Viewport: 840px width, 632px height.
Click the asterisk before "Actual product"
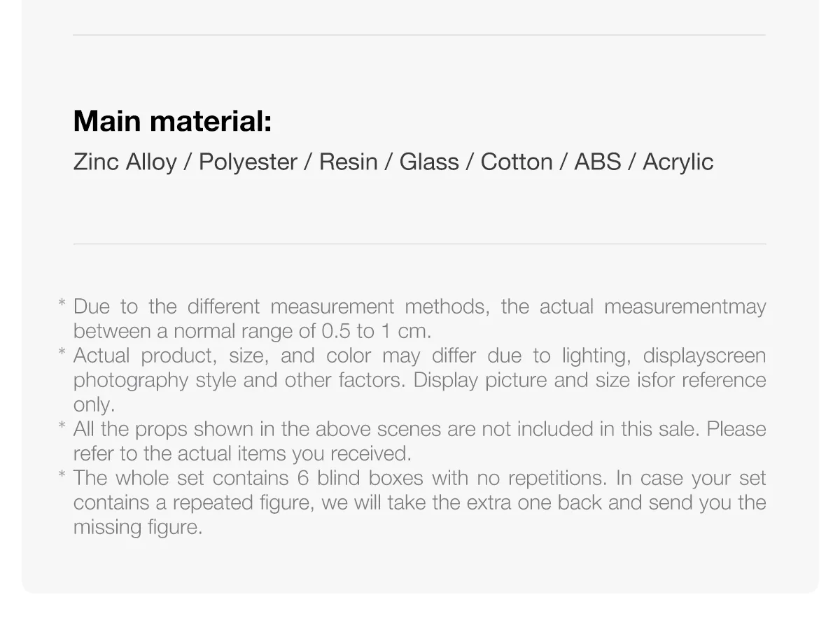[x=62, y=352]
